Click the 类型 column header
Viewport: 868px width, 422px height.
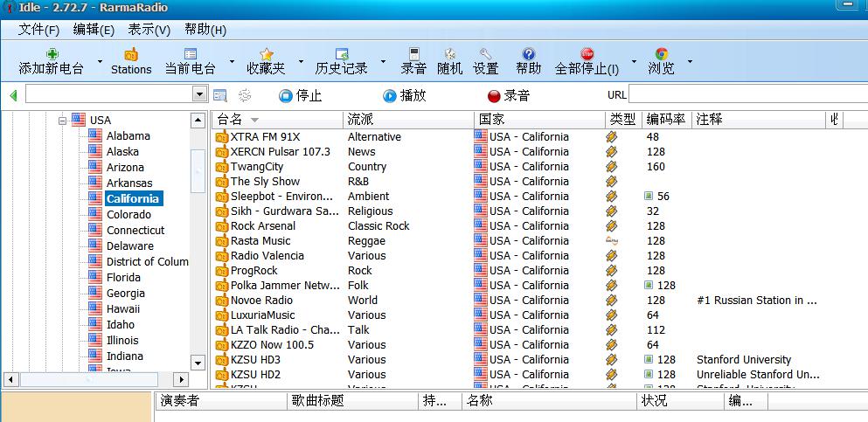[623, 120]
